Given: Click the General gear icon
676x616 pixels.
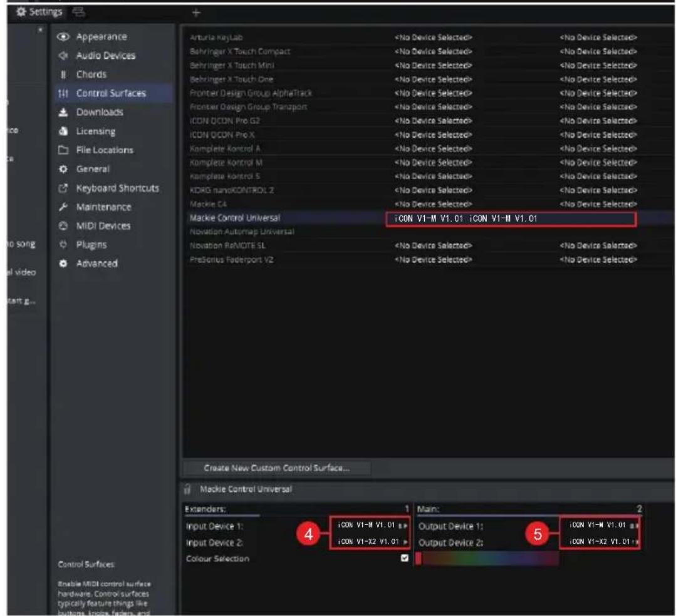Looking at the screenshot, I should point(63,169).
